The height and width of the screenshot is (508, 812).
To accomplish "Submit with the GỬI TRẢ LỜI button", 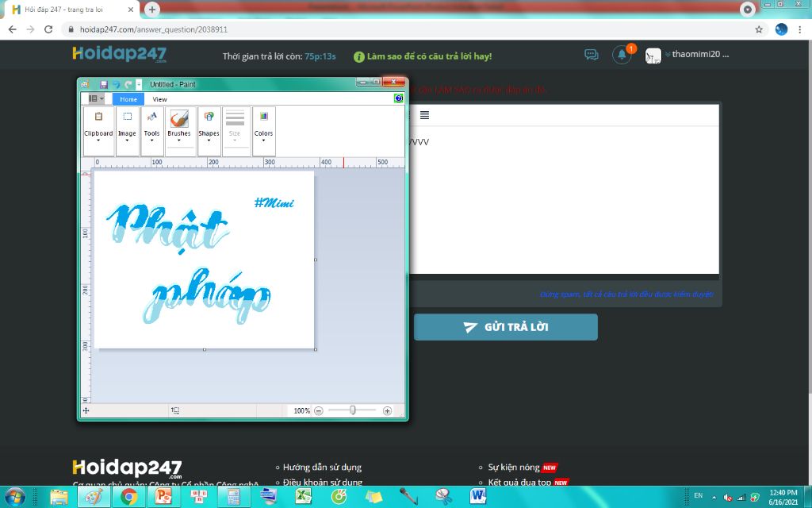I will 505,327.
